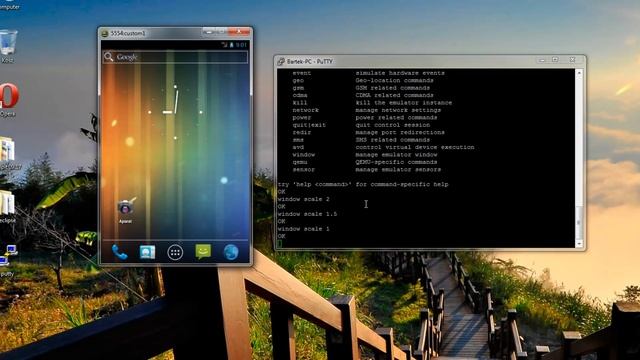
Task: Click the 'qemu' command row in PuTTY
Action: 364,162
